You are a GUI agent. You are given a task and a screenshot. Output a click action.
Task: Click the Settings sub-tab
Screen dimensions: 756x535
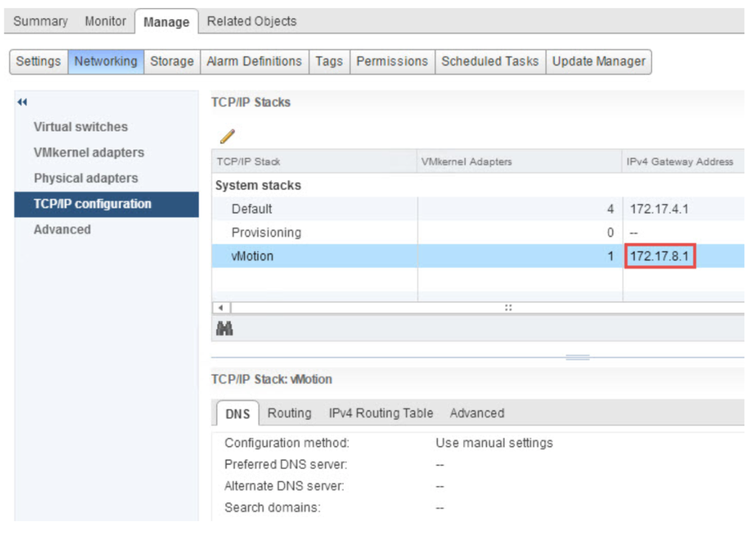coord(38,61)
